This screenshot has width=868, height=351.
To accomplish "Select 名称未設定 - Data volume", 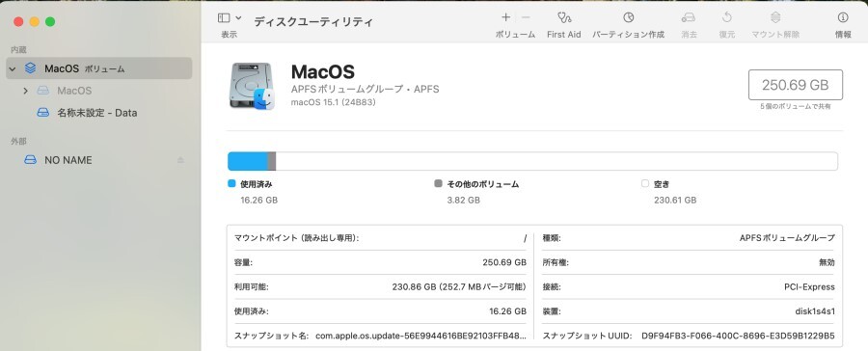I will (99, 113).
